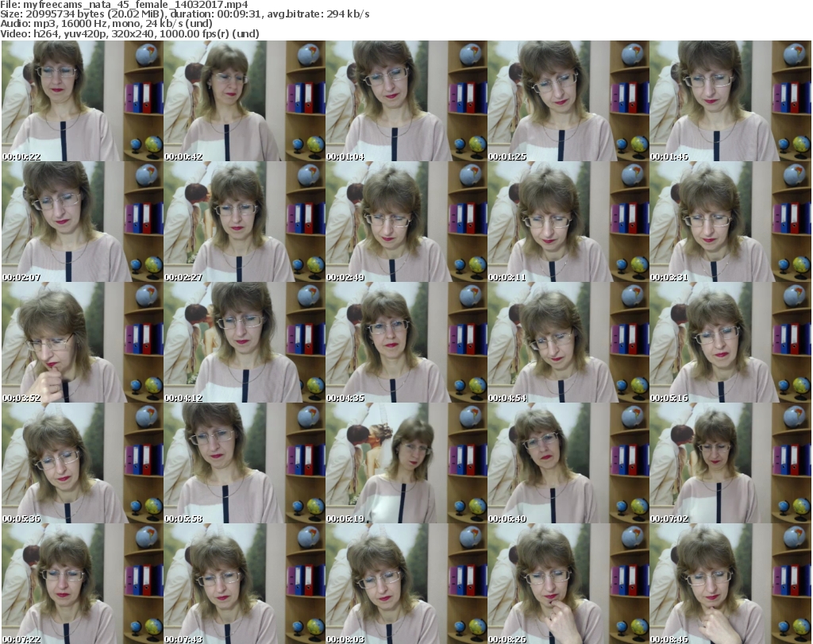
Task: Open the thumbnail stamped 00:00:22
Action: click(83, 101)
